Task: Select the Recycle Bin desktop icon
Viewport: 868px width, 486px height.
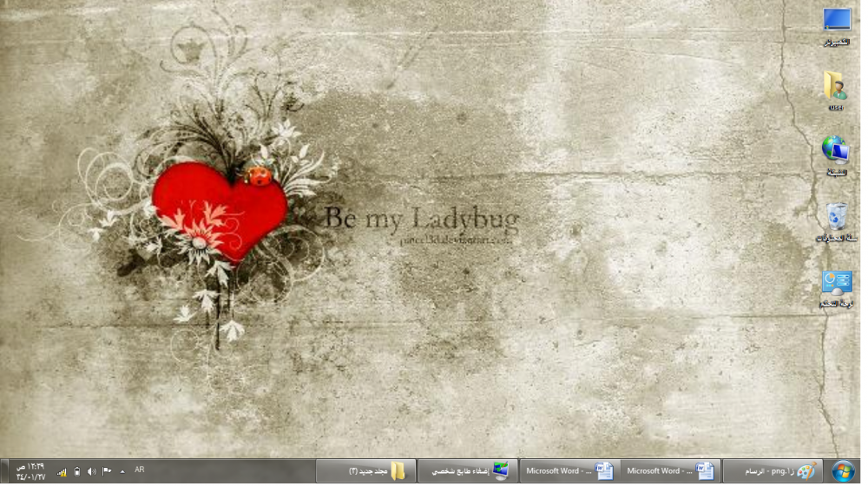Action: point(836,220)
